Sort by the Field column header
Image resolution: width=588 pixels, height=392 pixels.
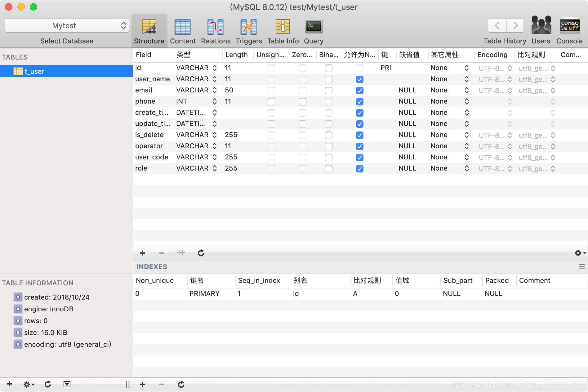pos(154,55)
